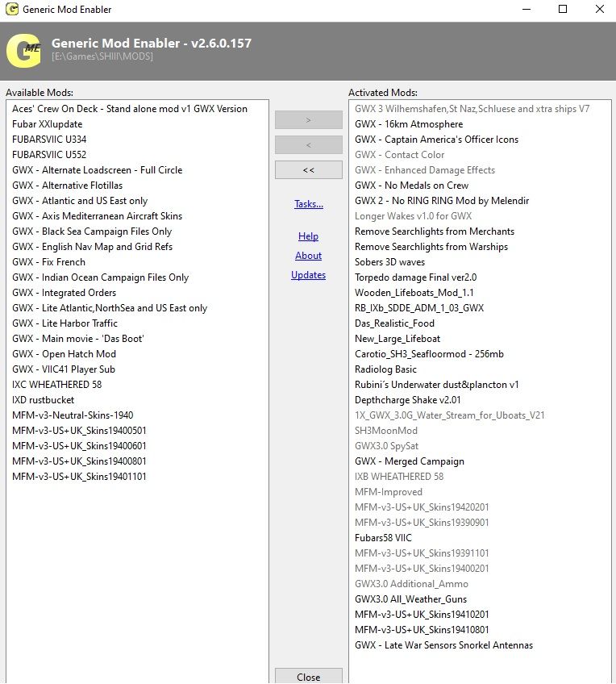
Task: Click the title bar application icon
Action: 12,9
